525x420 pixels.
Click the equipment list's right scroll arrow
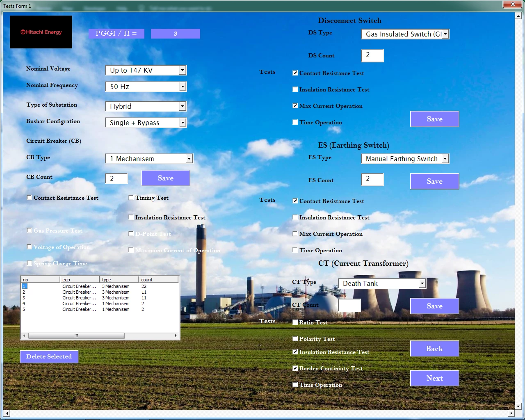click(176, 336)
